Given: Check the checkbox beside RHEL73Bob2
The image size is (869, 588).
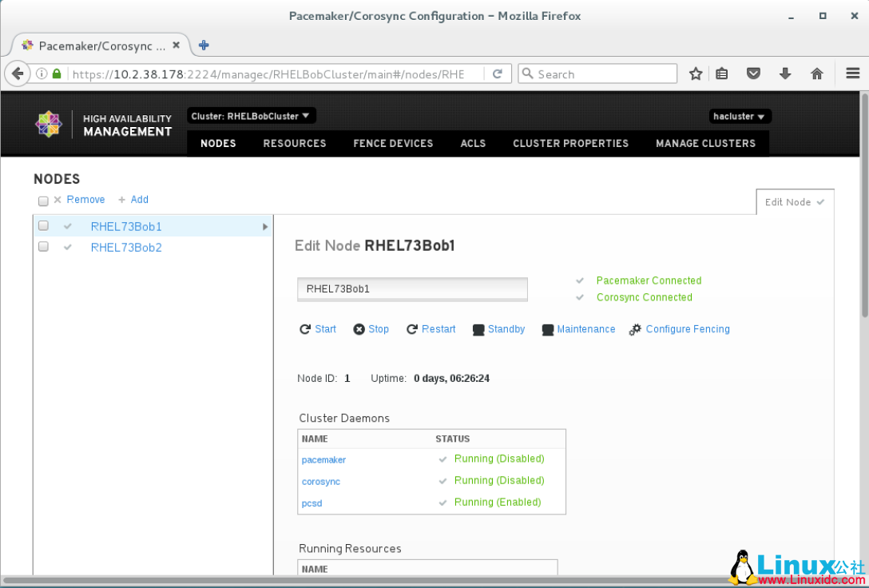Looking at the screenshot, I should click(43, 246).
